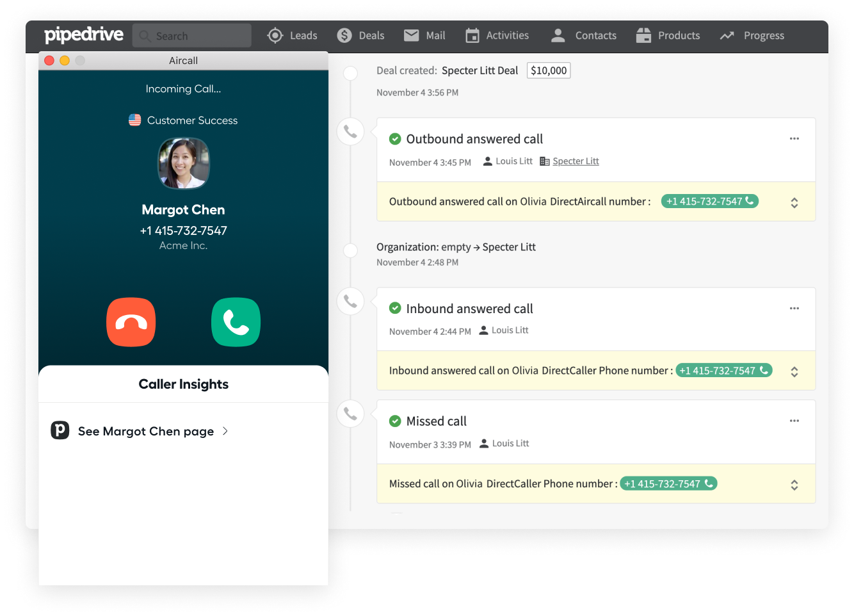This screenshot has width=854, height=616.
Task: Click Louis Litt in the Outbound call entry
Action: [514, 161]
